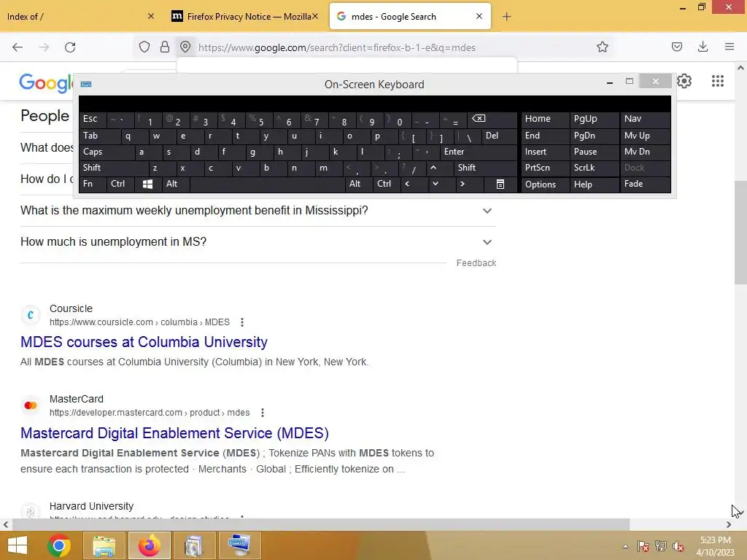Go back to previous page in Firefox
This screenshot has height=560, width=747.
pos(18,47)
